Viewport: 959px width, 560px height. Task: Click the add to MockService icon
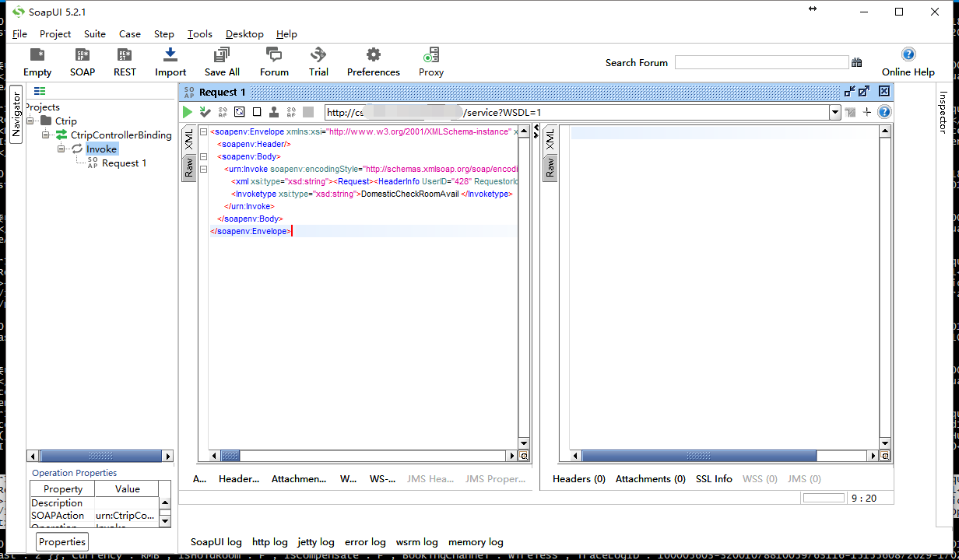pyautogui.click(x=291, y=112)
